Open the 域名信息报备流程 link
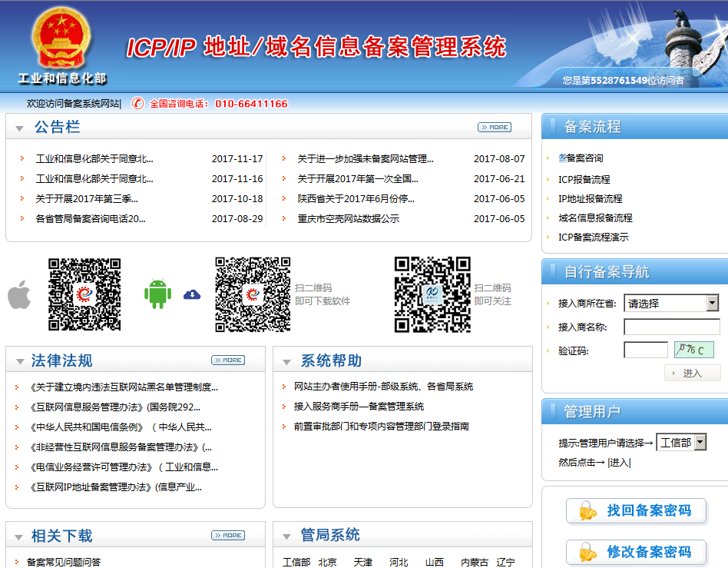This screenshot has height=568, width=728. click(x=595, y=218)
